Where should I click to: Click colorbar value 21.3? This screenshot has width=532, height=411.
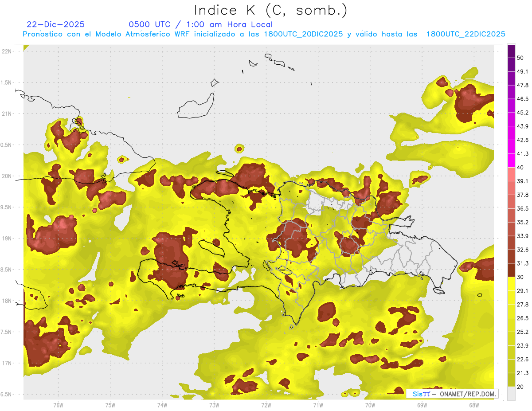[x=523, y=373]
